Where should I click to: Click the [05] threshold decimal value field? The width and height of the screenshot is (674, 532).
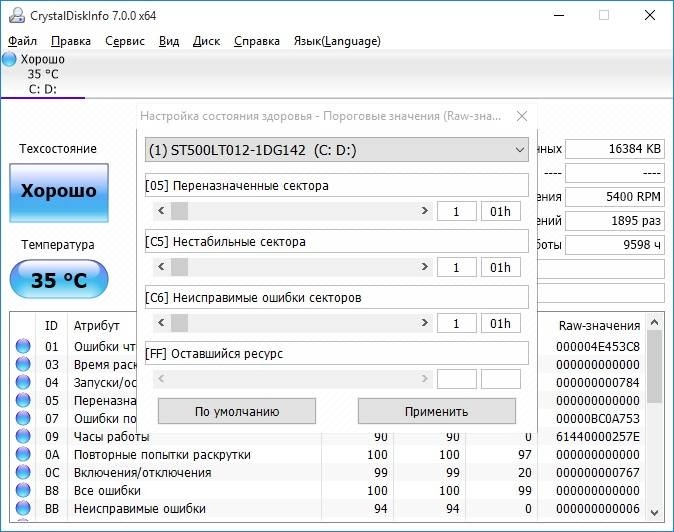coord(456,211)
